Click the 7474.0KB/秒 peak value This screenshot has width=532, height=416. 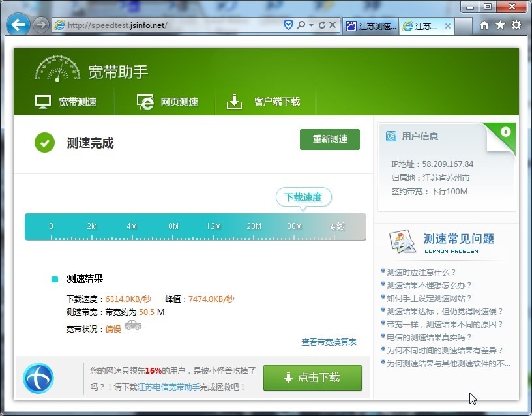click(211, 299)
